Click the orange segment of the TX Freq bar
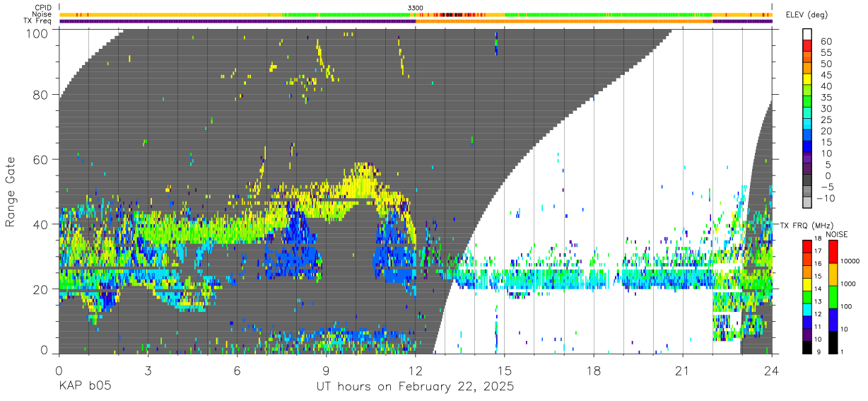The height and width of the screenshot is (401, 868). coord(564,21)
